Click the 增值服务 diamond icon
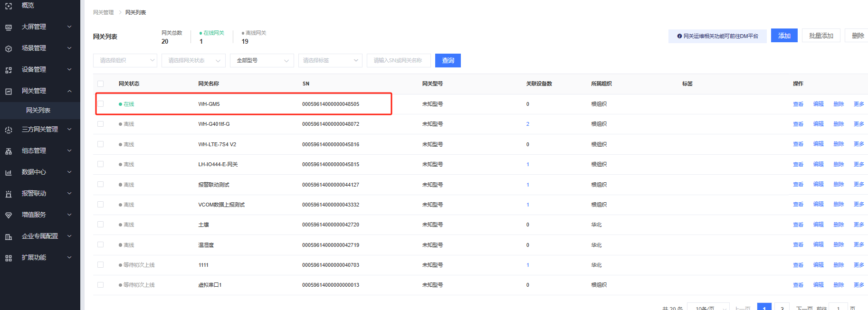The height and width of the screenshot is (310, 868). pyautogui.click(x=9, y=215)
